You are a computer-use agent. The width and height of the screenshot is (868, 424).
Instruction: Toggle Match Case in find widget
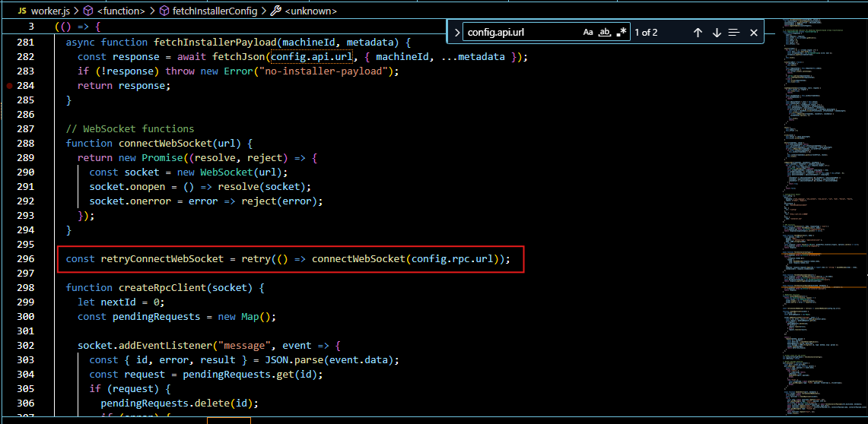tap(588, 33)
